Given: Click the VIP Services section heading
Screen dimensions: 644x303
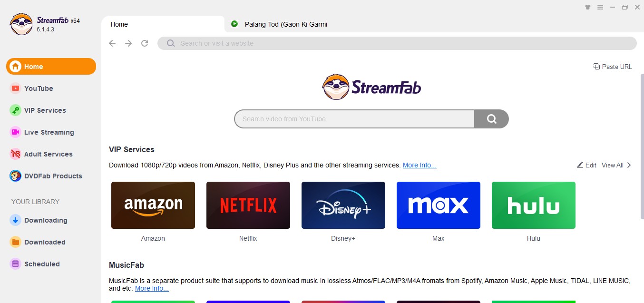Looking at the screenshot, I should pyautogui.click(x=132, y=149).
